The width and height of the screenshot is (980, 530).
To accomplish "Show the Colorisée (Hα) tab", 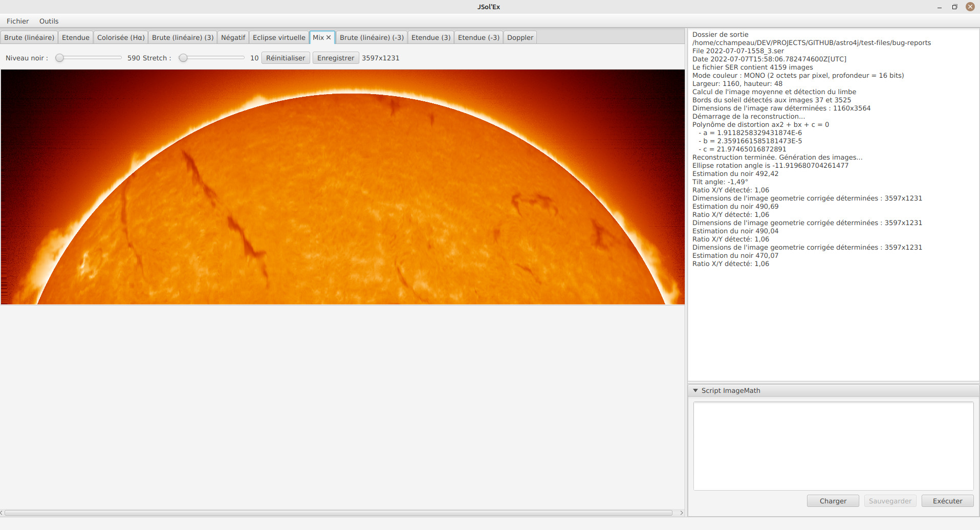I will pyautogui.click(x=121, y=37).
